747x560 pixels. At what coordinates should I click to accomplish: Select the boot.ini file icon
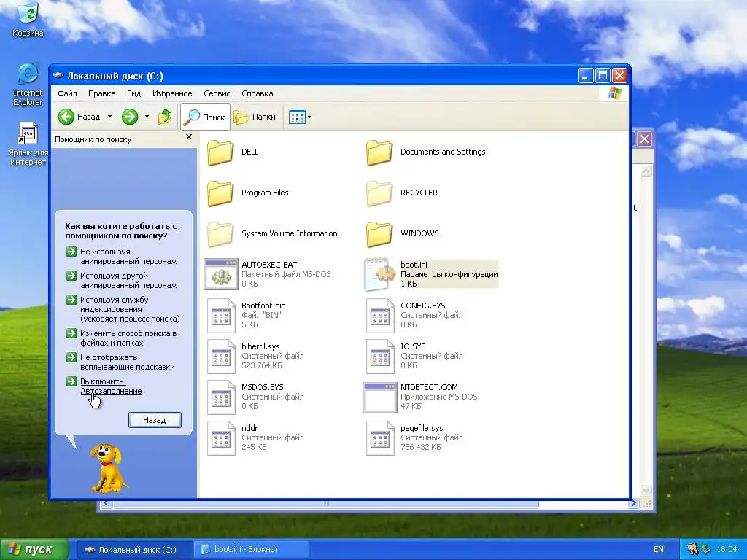point(379,274)
